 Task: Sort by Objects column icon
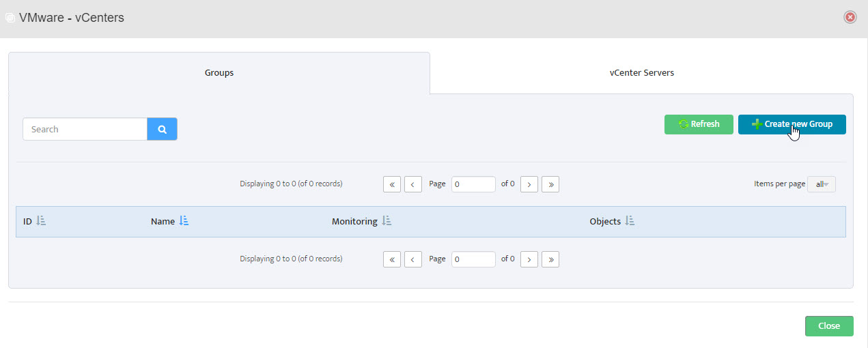pyautogui.click(x=630, y=221)
